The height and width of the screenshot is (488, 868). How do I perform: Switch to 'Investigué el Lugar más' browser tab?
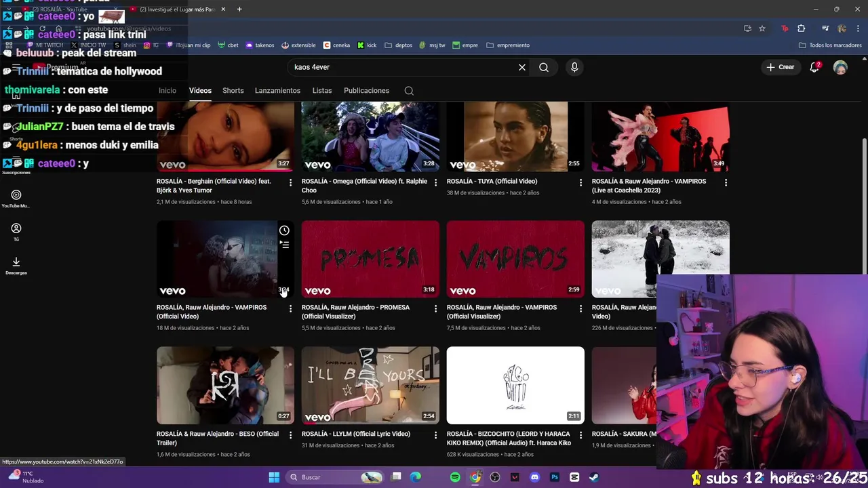click(176, 9)
